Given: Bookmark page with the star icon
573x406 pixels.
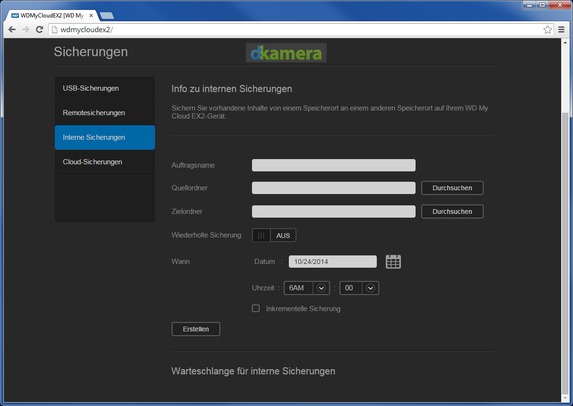Looking at the screenshot, I should tap(547, 30).
